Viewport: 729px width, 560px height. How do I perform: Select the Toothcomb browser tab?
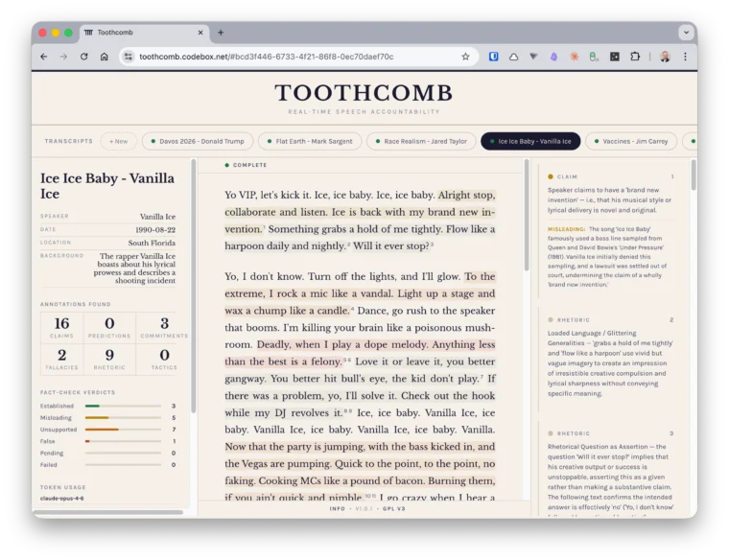point(143,33)
